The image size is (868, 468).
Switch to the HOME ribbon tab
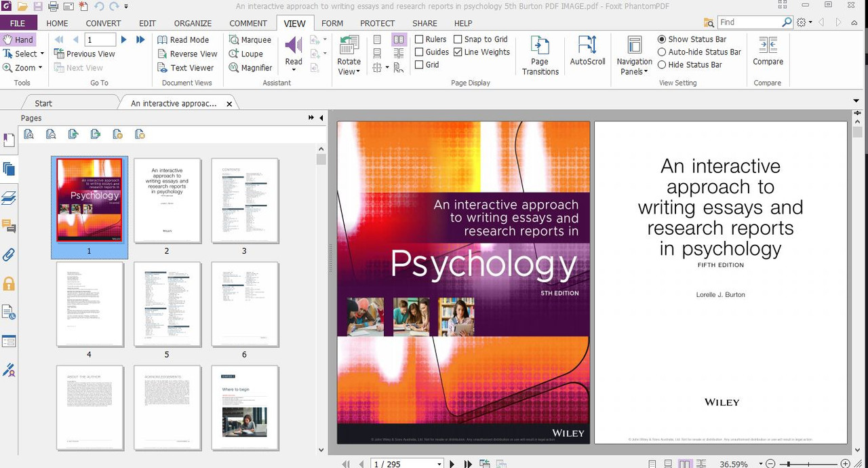click(x=57, y=23)
